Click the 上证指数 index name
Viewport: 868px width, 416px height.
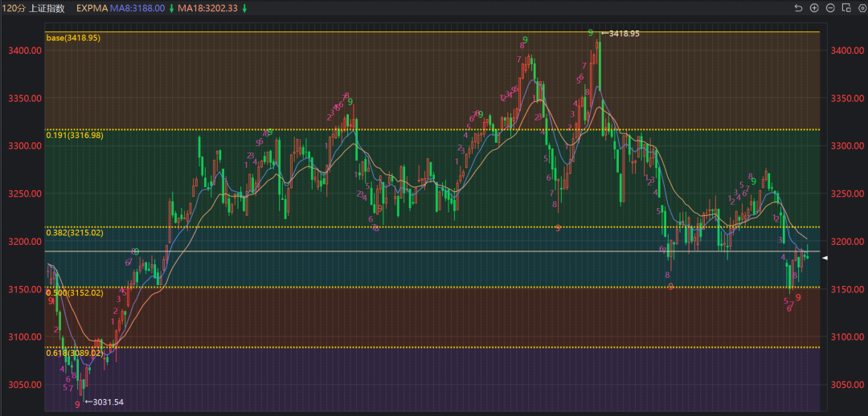[47, 8]
